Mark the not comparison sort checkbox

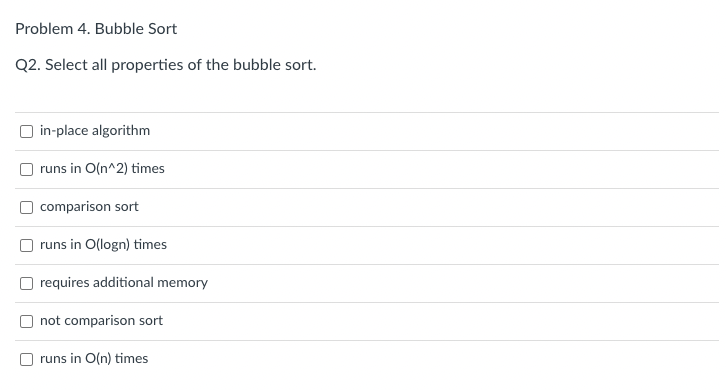(26, 321)
